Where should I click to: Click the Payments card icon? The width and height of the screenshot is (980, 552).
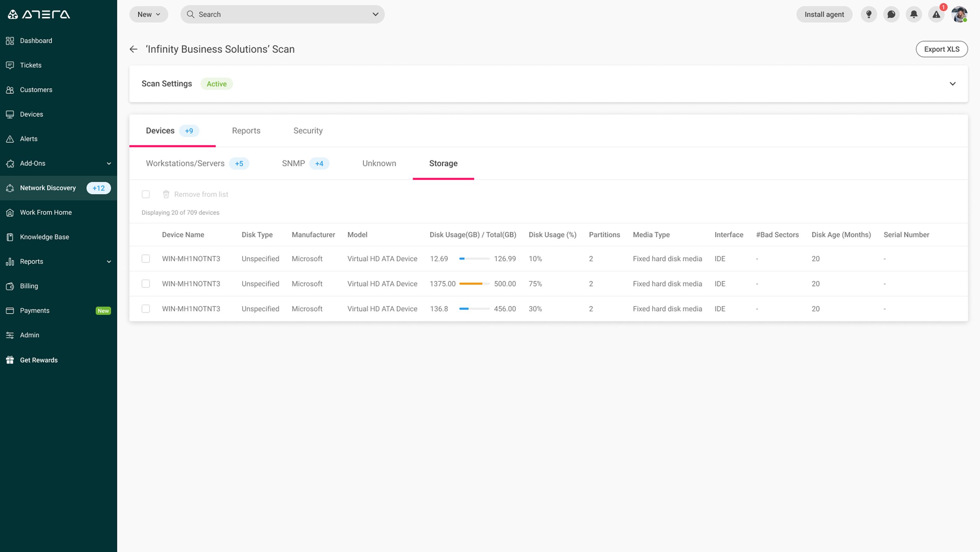pyautogui.click(x=10, y=311)
